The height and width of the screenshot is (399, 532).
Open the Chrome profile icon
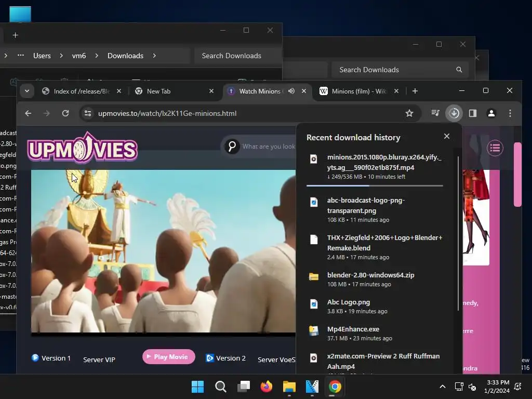(x=491, y=113)
